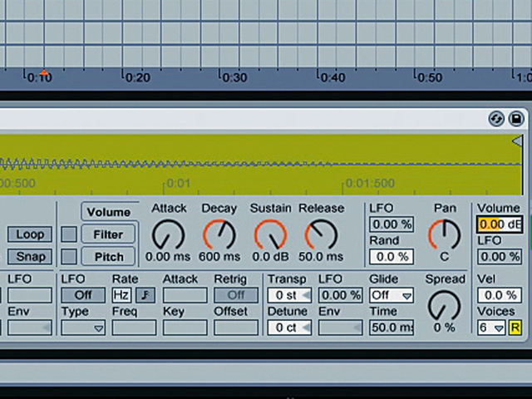Click the Volume 0.00 dB field

coord(500,224)
